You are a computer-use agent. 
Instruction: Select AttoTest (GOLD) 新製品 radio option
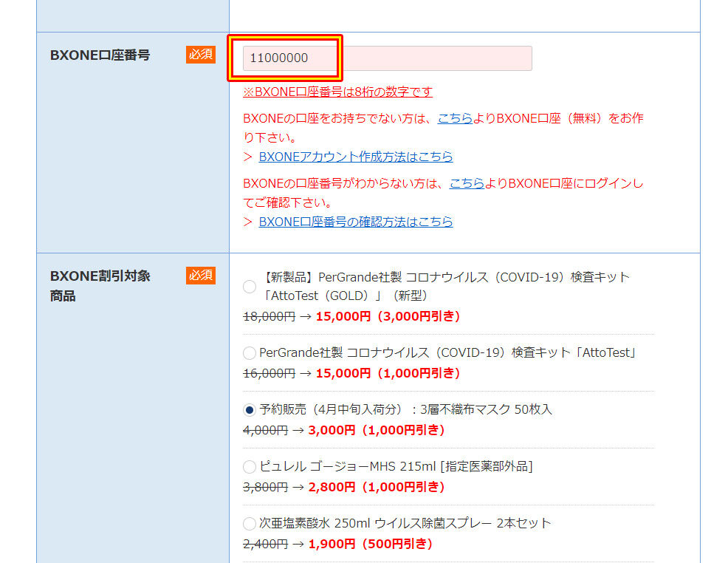[250, 287]
